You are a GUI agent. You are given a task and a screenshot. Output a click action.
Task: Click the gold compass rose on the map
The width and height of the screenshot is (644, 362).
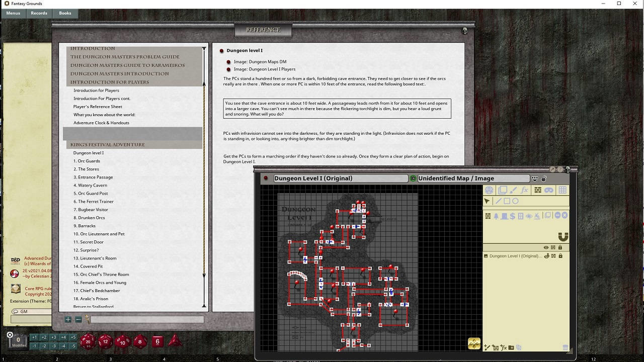(x=473, y=342)
